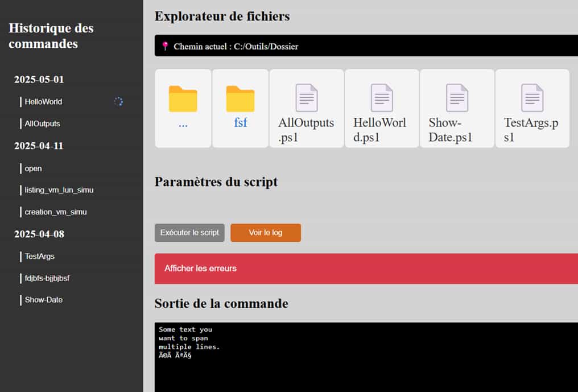Select the TestArgs.ps1 file icon
This screenshot has height=392, width=578.
pos(532,98)
